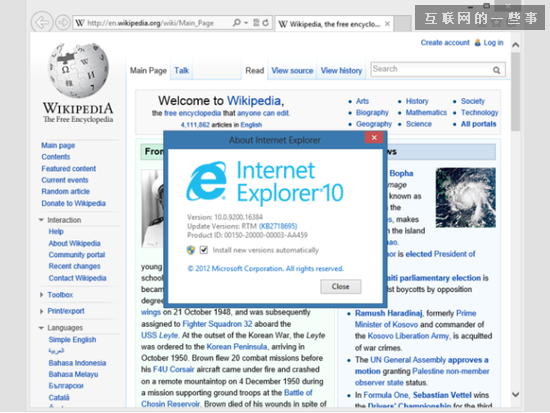This screenshot has width=550, height=413.
Task: Open the Contents sidebar link
Action: tap(55, 156)
